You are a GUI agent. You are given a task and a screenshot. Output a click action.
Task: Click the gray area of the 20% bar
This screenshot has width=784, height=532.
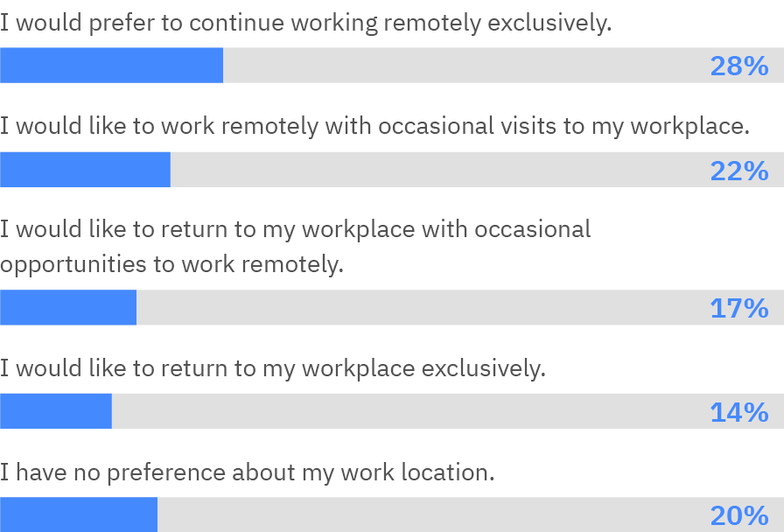pos(429,514)
